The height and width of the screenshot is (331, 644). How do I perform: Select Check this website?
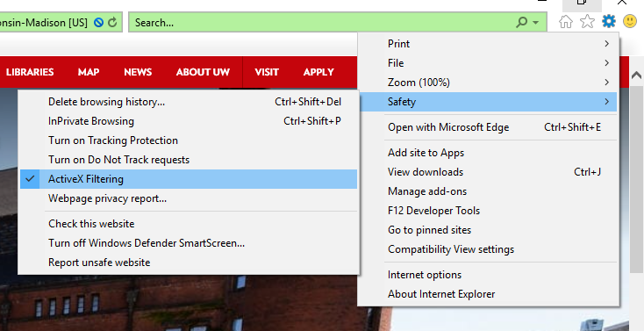point(189,224)
